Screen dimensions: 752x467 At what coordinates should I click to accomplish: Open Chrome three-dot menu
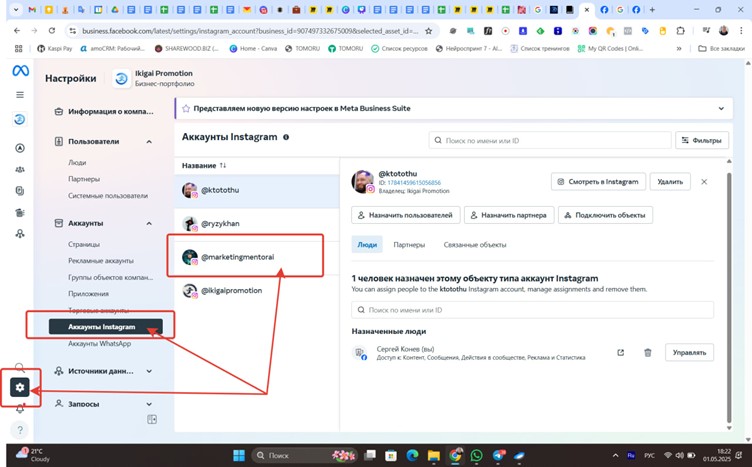pyautogui.click(x=741, y=31)
